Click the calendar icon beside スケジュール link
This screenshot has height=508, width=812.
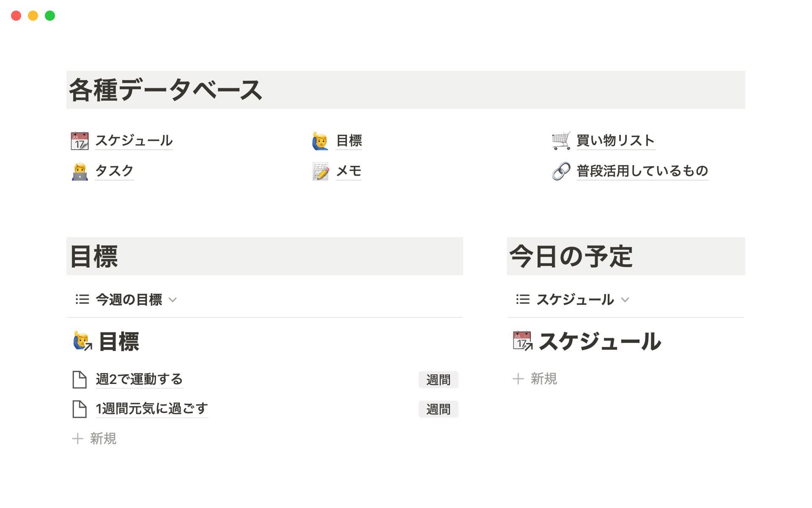80,141
